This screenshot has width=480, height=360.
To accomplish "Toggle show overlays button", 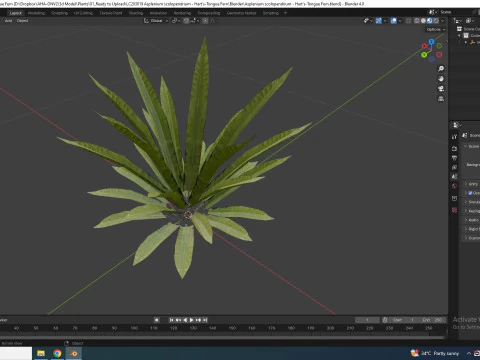I will [x=394, y=21].
